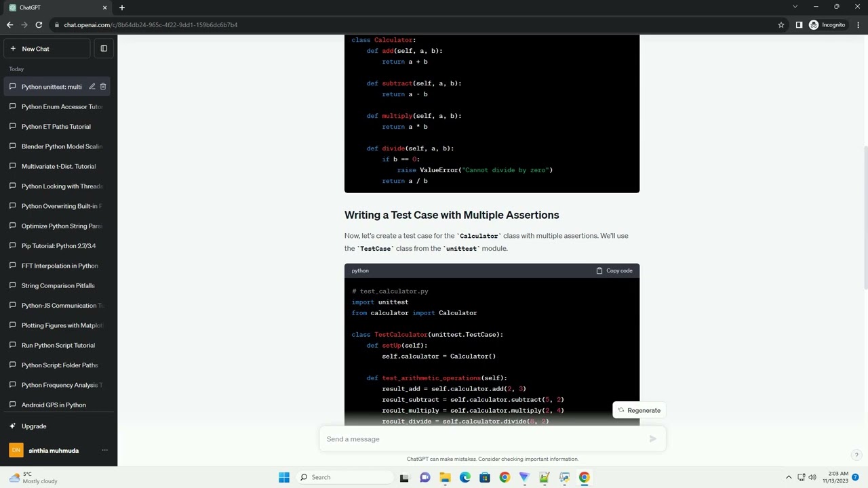Close the ChatGPT browser tab

tap(104, 7)
